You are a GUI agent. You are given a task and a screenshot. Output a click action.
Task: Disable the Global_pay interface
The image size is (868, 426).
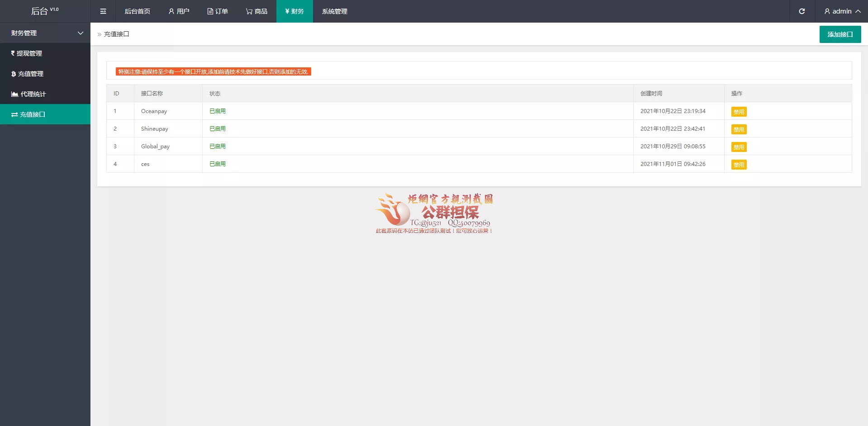point(739,147)
